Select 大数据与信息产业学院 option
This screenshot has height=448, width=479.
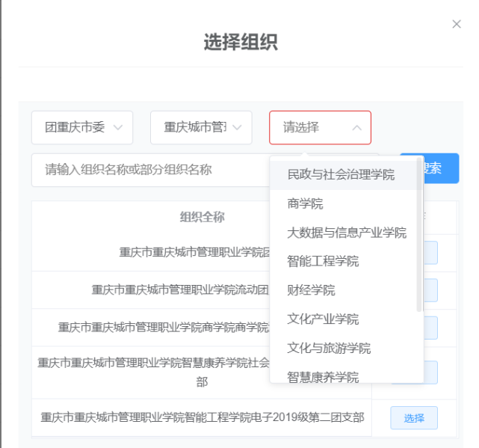(343, 233)
